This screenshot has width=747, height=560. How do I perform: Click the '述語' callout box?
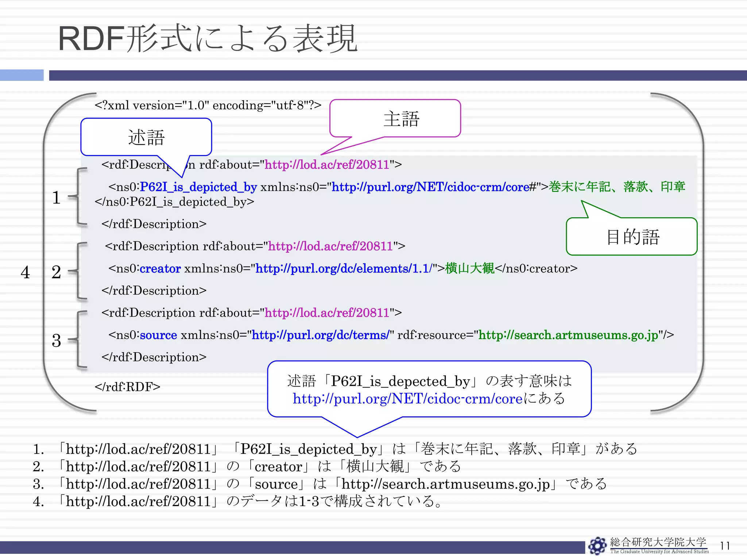click(x=146, y=137)
